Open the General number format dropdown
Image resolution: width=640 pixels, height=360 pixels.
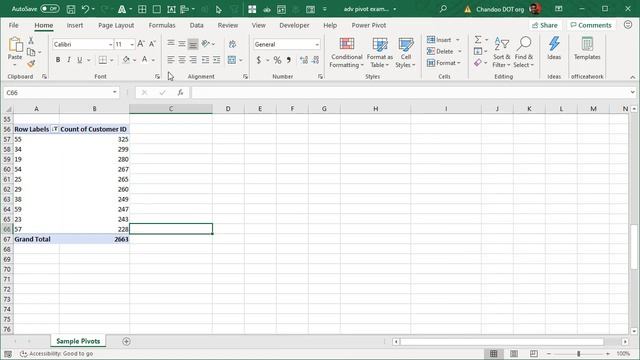317,44
